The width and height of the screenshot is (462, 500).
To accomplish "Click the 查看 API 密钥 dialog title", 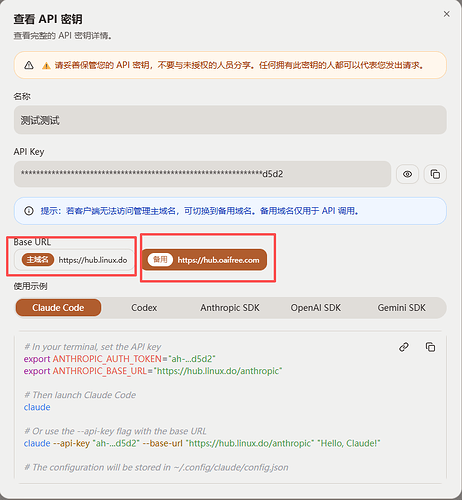I will click(48, 19).
